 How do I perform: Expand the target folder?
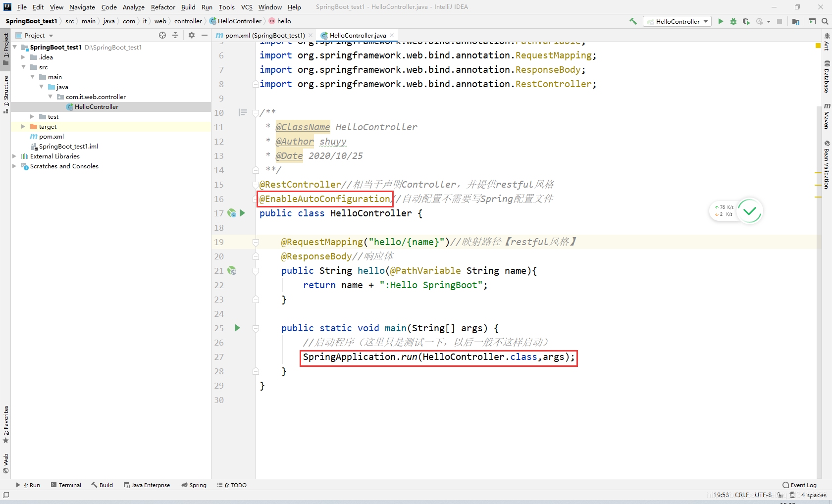[23, 126]
